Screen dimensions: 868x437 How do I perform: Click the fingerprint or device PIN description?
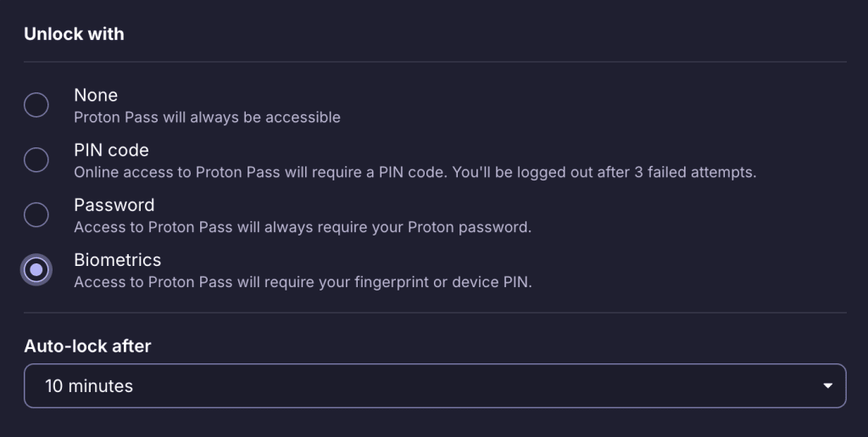tap(303, 283)
